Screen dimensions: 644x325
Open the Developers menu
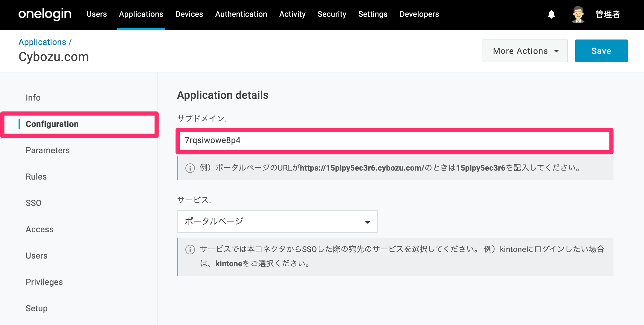(x=419, y=14)
